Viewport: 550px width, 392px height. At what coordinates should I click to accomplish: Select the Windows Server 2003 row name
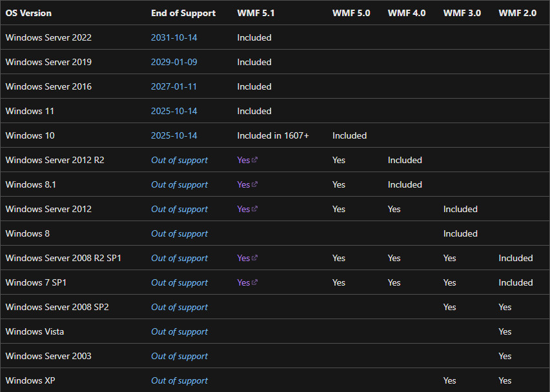[48, 357]
